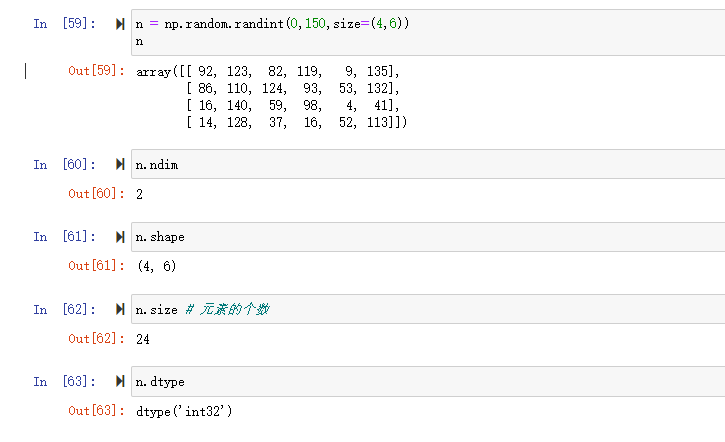Click the dtype('int32') output text

point(184,411)
